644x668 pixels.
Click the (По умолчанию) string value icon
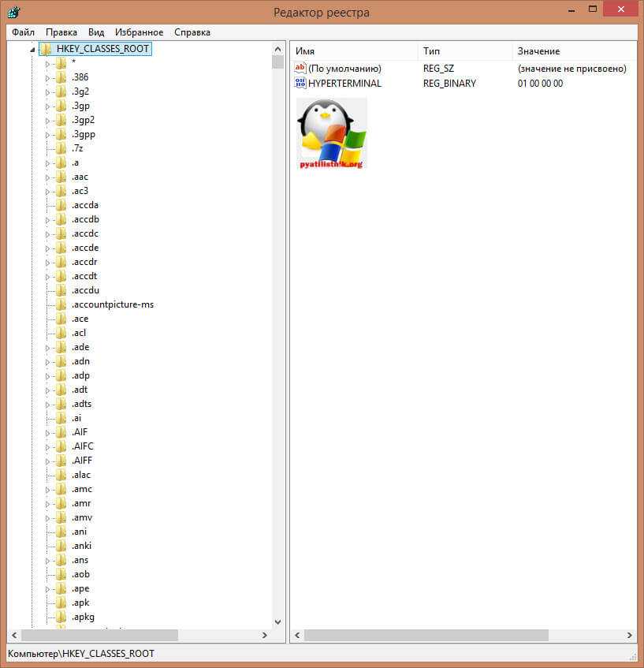pos(300,69)
